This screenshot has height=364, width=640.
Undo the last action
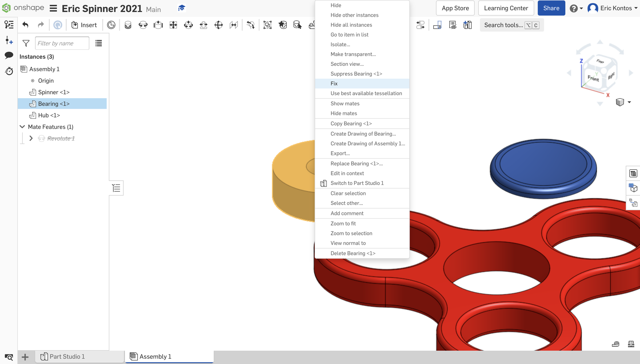point(25,25)
